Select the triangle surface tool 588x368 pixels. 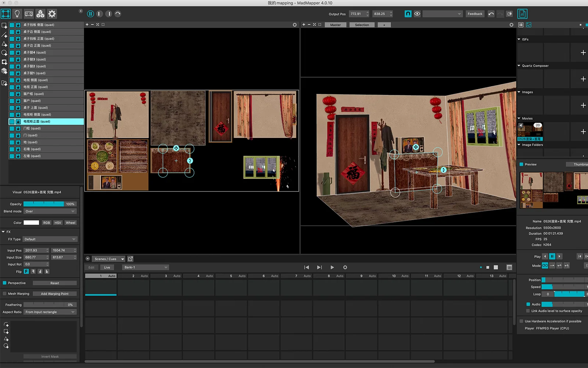pyautogui.click(x=4, y=44)
